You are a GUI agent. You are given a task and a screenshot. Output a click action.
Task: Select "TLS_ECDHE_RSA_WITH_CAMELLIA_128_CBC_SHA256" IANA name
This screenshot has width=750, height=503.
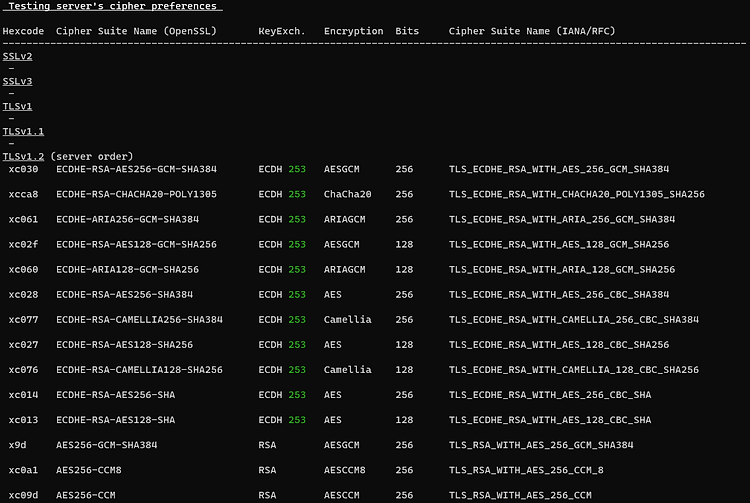click(x=574, y=370)
